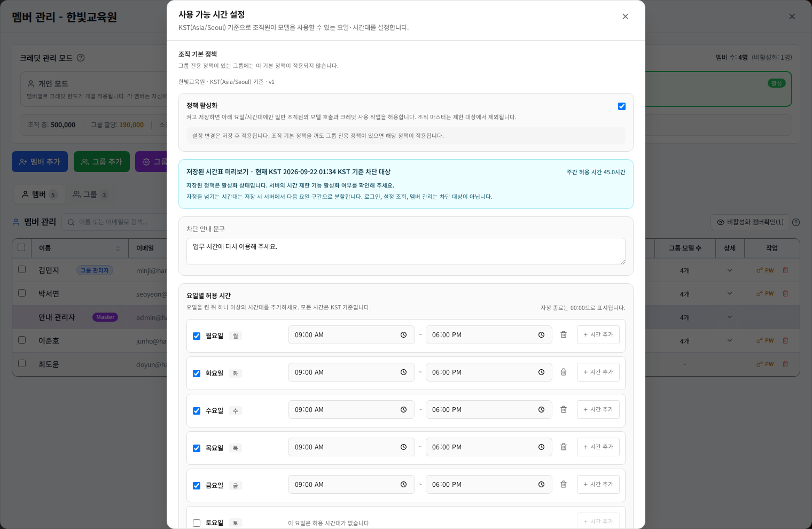Expand details chevron for 박서연 row
812x529 pixels.
(x=730, y=294)
